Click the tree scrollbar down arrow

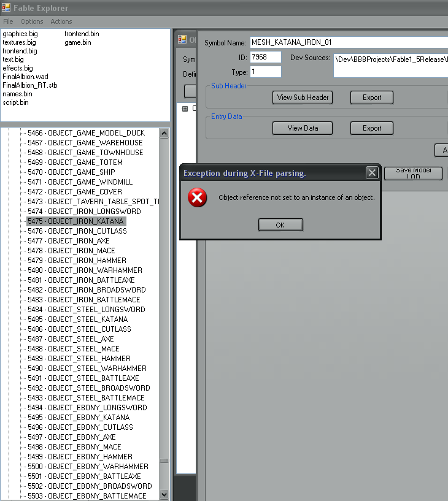tap(164, 494)
